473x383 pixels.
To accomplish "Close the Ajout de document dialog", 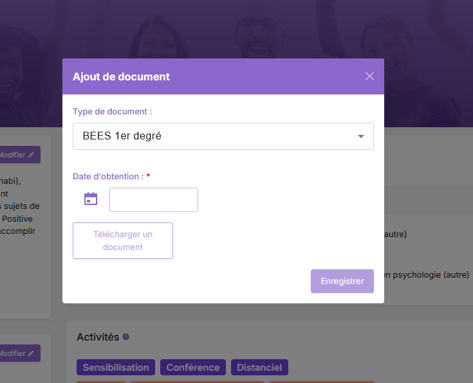I will (x=369, y=76).
